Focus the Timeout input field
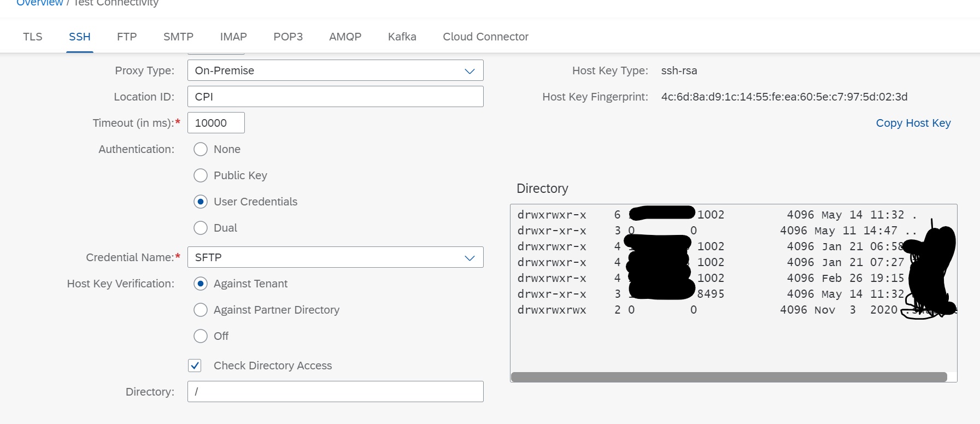Screen dimensions: 980x424 coord(216,123)
